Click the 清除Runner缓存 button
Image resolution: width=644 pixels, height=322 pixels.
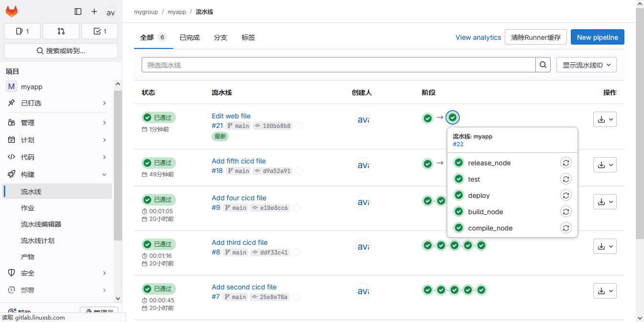point(535,37)
